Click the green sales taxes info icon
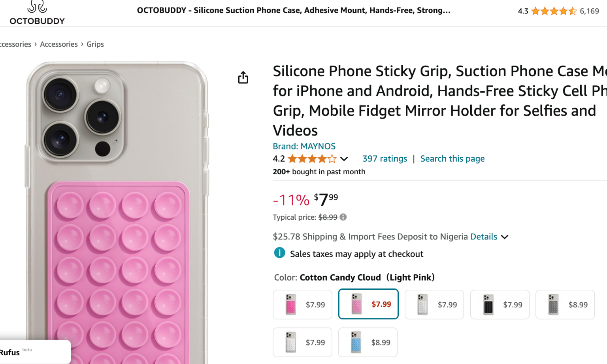607x364 pixels. coord(279,253)
